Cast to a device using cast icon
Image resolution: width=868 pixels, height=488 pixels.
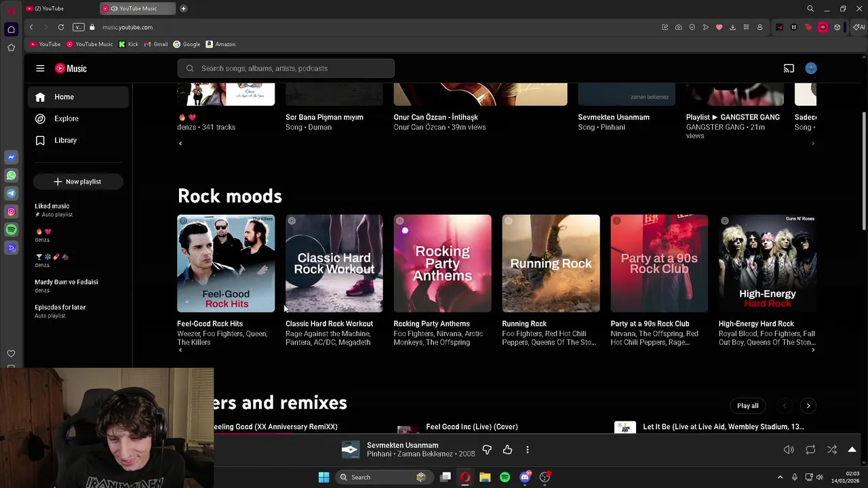[789, 68]
